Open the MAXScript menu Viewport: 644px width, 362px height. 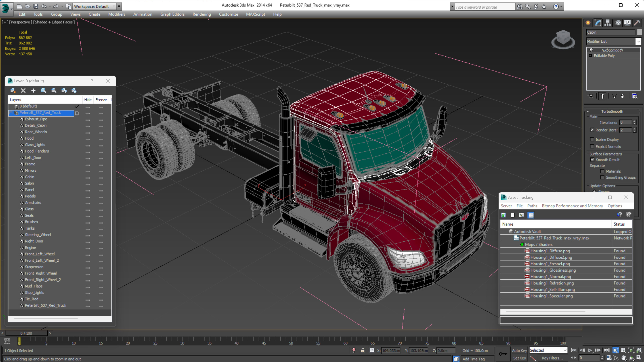pos(255,14)
